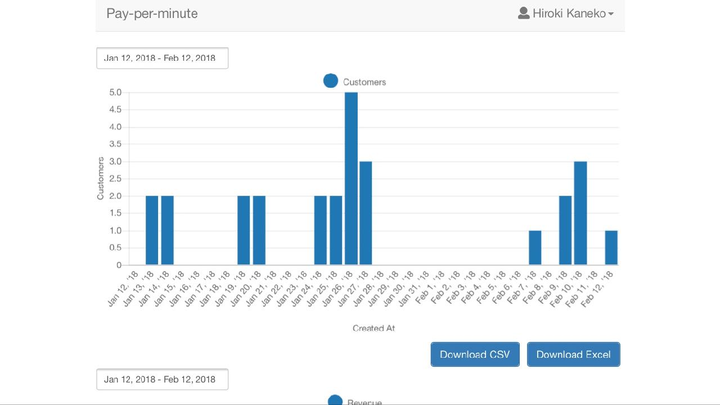Viewport: 720px width, 405px height.
Task: Open the Hiroki Kaneko account dropdown
Action: click(x=566, y=13)
